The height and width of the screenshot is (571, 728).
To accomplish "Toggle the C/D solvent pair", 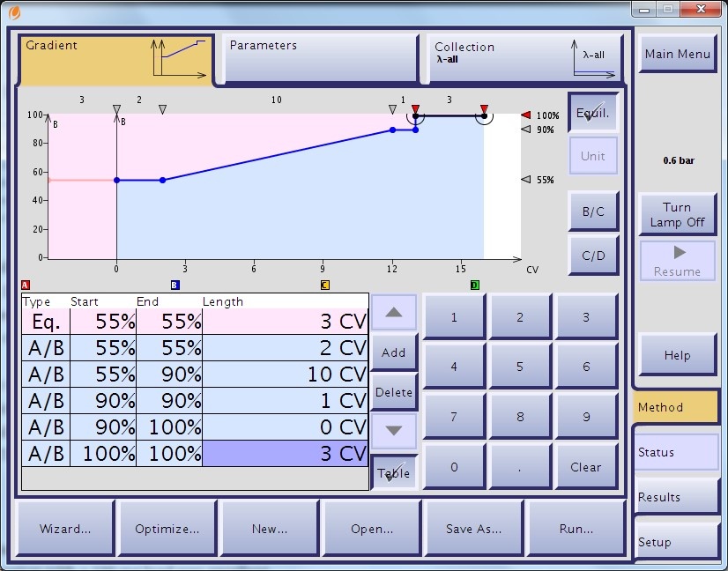I will pos(592,256).
